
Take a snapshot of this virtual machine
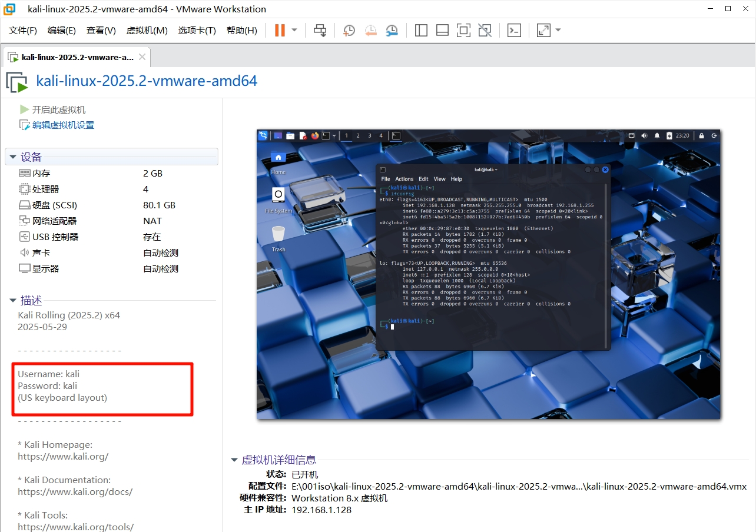[x=349, y=30]
